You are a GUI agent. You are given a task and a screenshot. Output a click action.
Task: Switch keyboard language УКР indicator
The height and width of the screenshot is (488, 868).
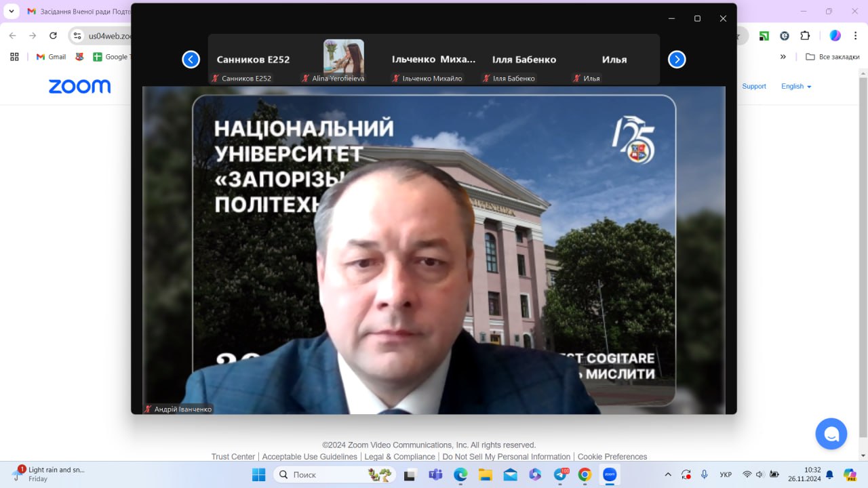(x=726, y=474)
